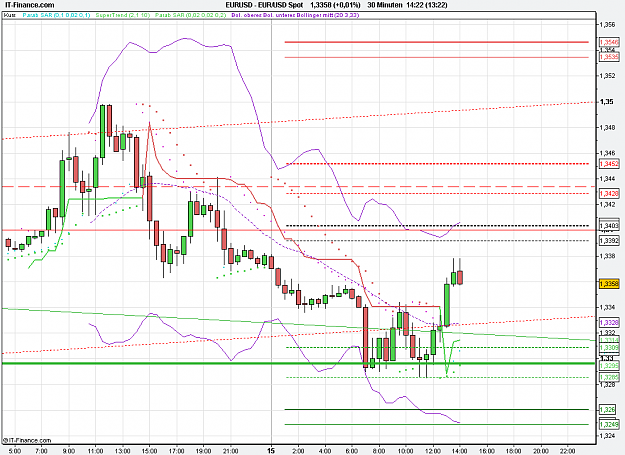This screenshot has height=455, width=625.
Task: Click the 1,352 axis value
Action: pyautogui.click(x=608, y=76)
